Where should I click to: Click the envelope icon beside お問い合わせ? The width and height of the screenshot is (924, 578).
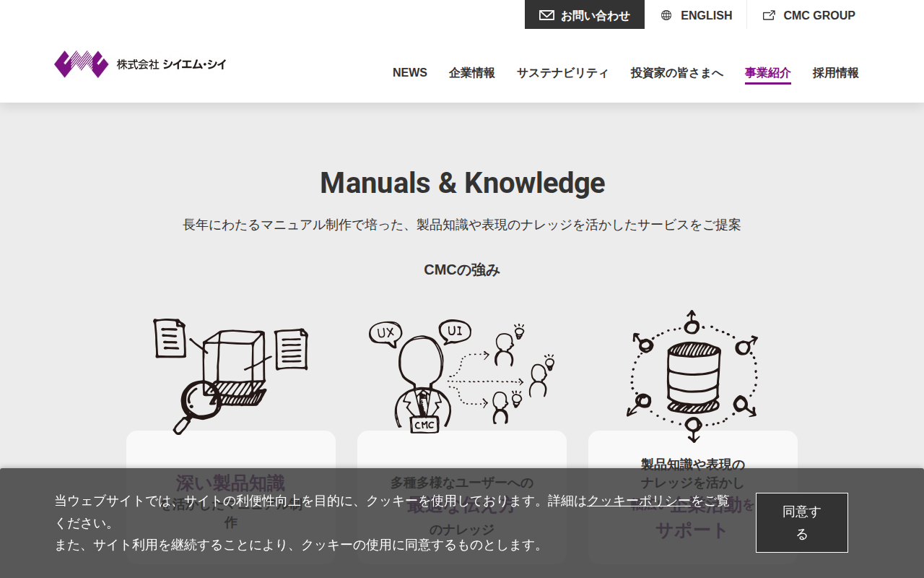pyautogui.click(x=546, y=15)
